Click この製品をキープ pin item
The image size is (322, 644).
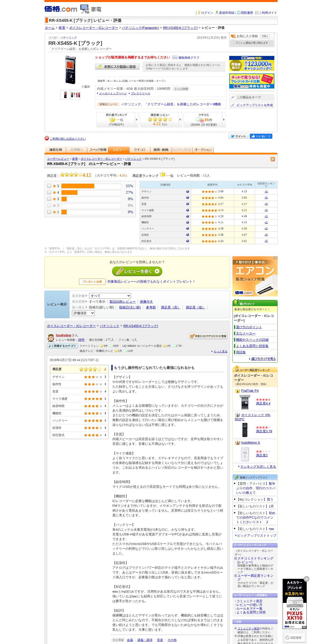pyautogui.click(x=252, y=97)
